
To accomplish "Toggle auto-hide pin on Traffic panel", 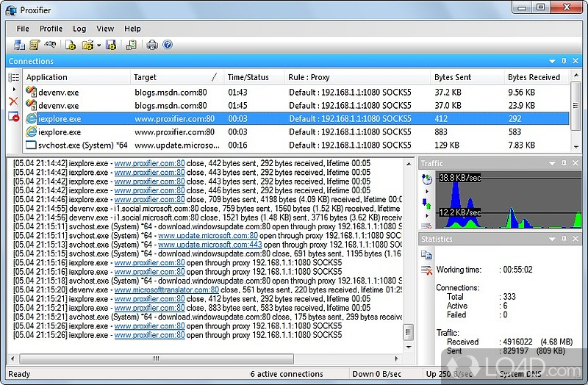I will [564, 163].
